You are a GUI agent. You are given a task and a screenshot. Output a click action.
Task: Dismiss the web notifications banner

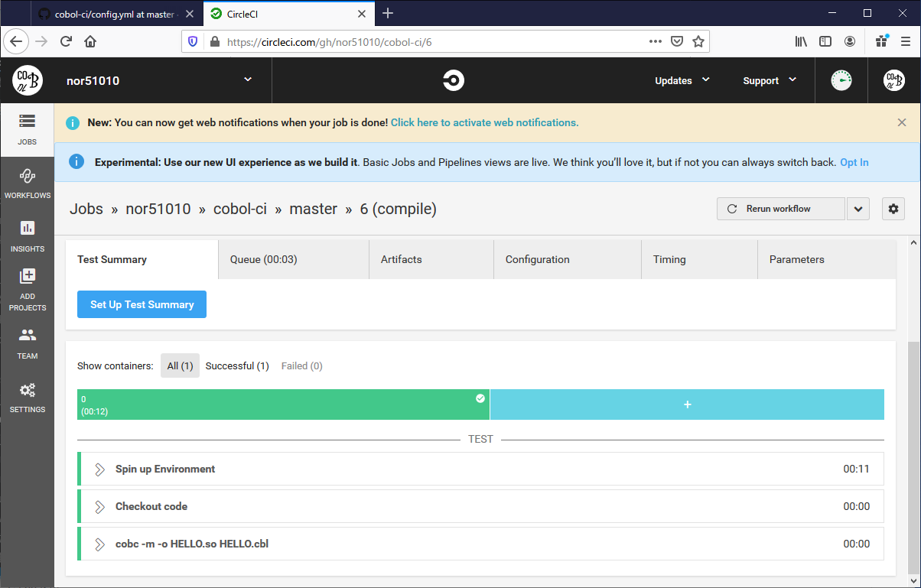[x=902, y=122]
